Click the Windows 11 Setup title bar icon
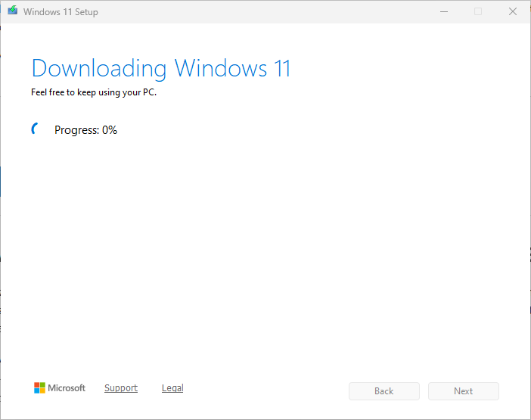531x420 pixels. point(13,11)
